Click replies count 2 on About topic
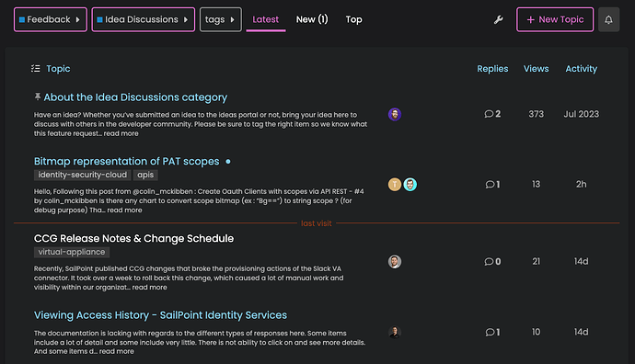The image size is (635, 364). [x=492, y=114]
